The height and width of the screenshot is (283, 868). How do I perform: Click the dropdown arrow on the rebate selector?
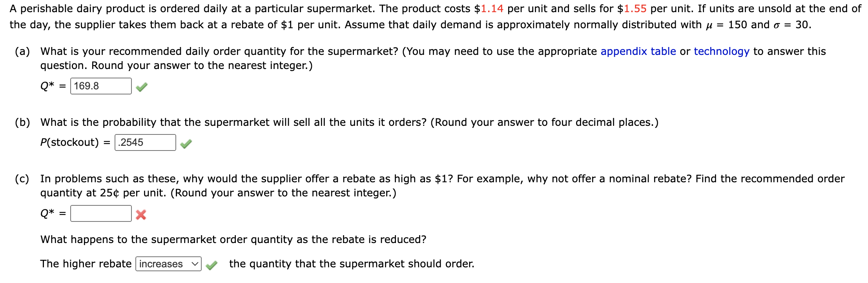195,264
